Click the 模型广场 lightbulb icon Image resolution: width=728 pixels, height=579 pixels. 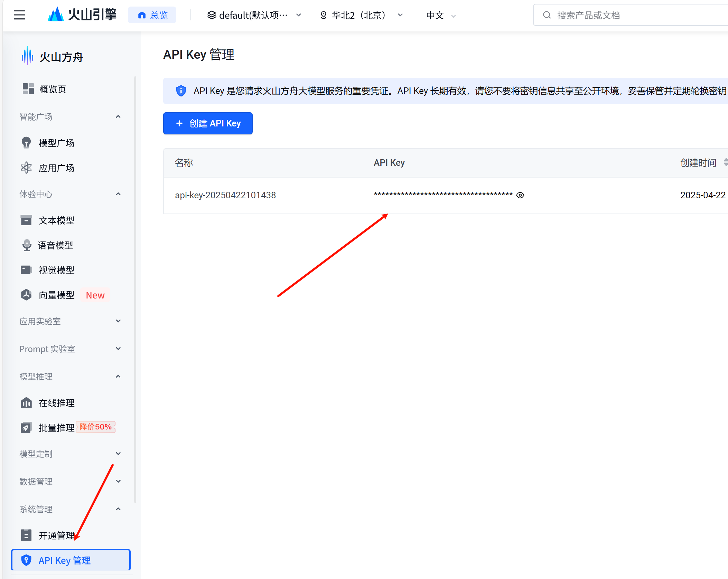tap(26, 143)
